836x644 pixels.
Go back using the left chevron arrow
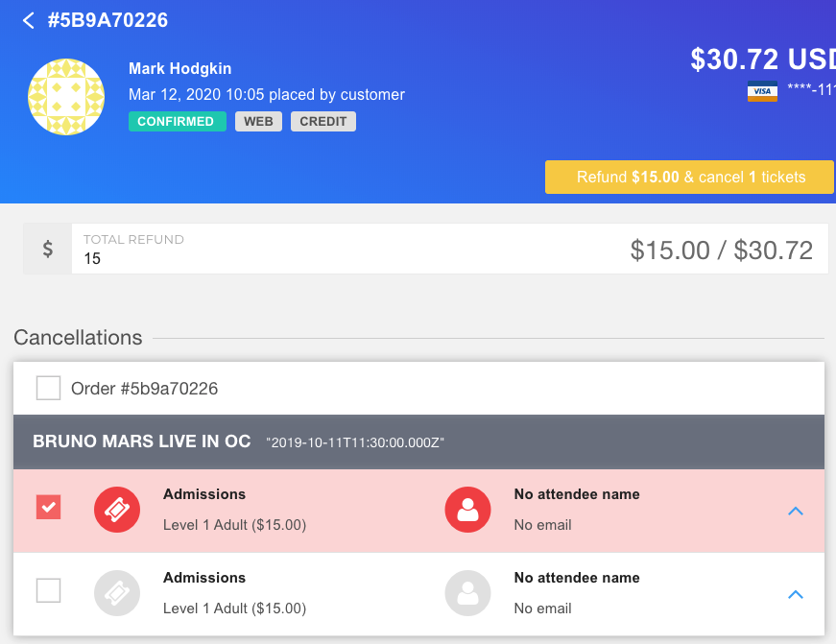[x=28, y=21]
